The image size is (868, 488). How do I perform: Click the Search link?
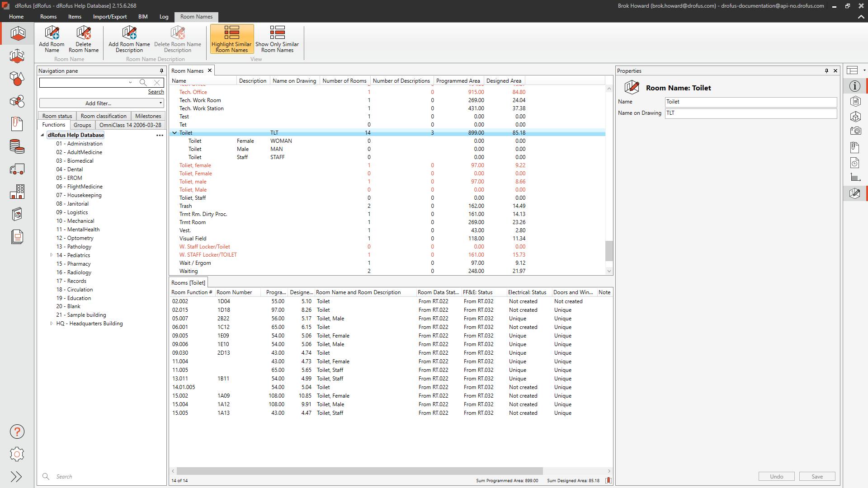[x=156, y=92]
